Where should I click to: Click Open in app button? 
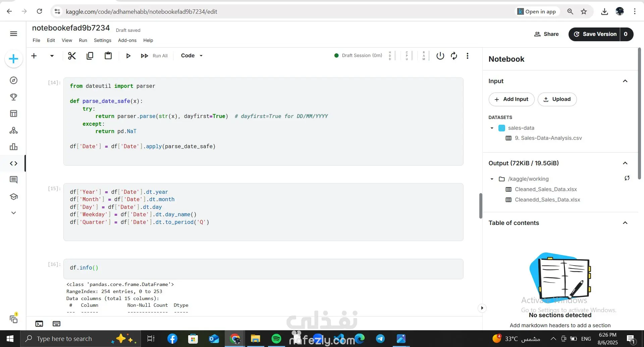537,11
